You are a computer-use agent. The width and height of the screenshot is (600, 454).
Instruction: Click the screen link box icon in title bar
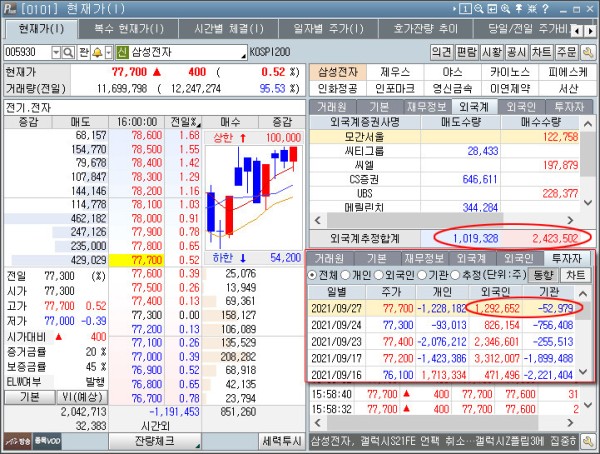(x=492, y=9)
